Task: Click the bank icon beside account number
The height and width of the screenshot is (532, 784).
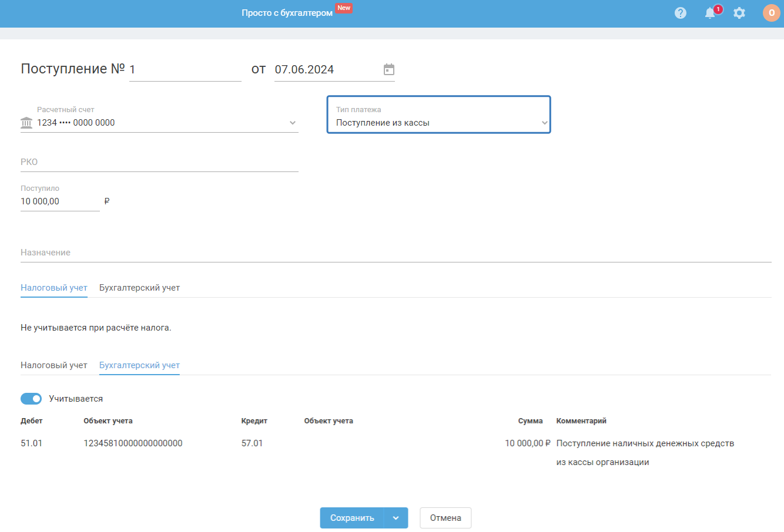Action: pos(26,123)
